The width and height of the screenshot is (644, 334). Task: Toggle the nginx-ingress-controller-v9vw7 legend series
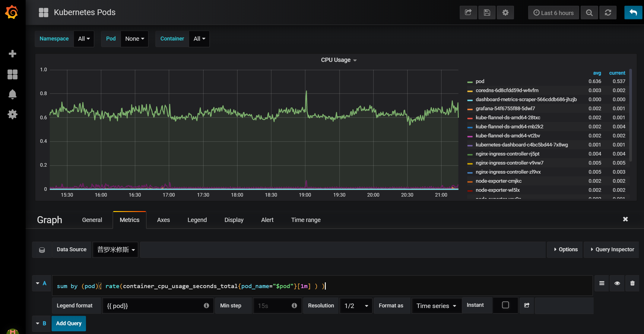(x=509, y=163)
